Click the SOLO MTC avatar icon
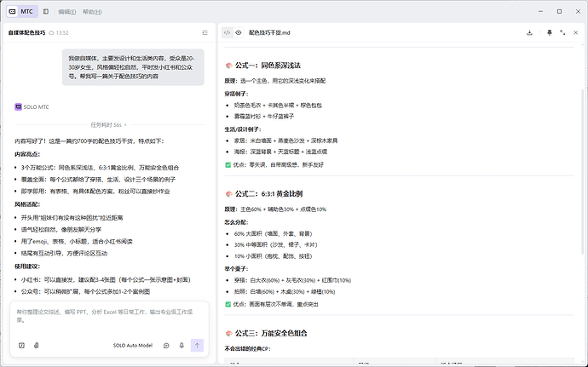Screen dimensions: 588x367 [18, 106]
